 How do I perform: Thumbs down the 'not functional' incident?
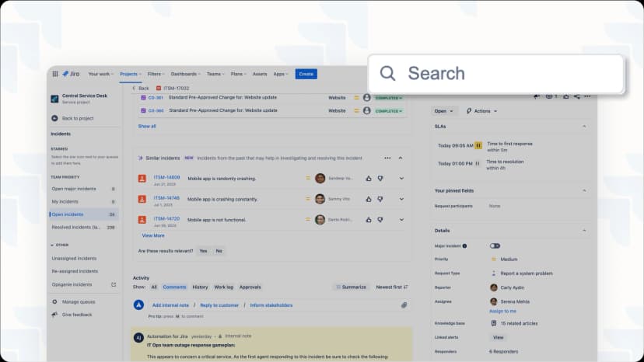pyautogui.click(x=380, y=220)
